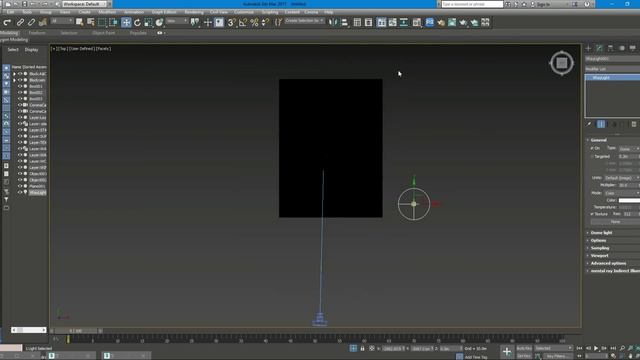Toggle selection lock padlock in status bar
Viewport: 640px width, 360px height.
(362, 348)
